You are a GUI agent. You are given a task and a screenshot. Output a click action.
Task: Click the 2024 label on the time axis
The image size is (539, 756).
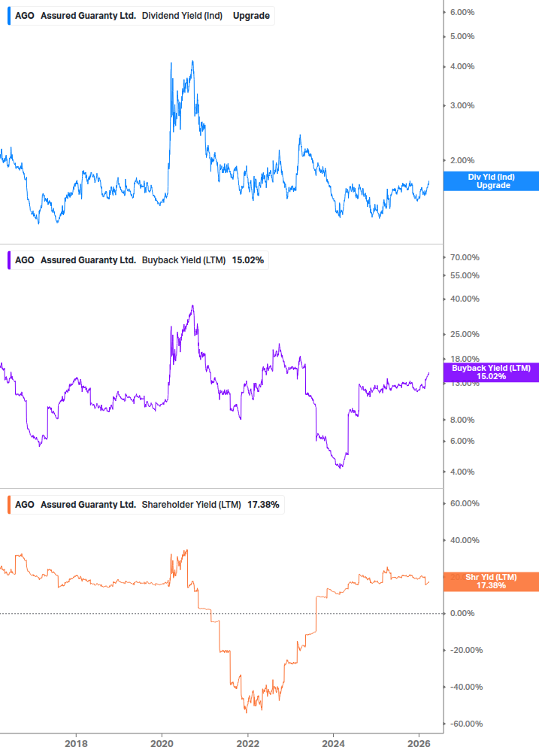click(333, 743)
